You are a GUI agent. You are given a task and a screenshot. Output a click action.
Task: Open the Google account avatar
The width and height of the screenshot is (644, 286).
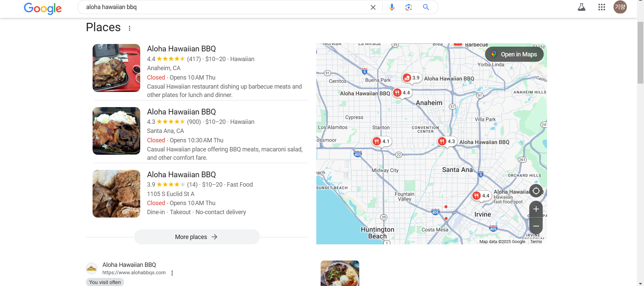pyautogui.click(x=620, y=7)
